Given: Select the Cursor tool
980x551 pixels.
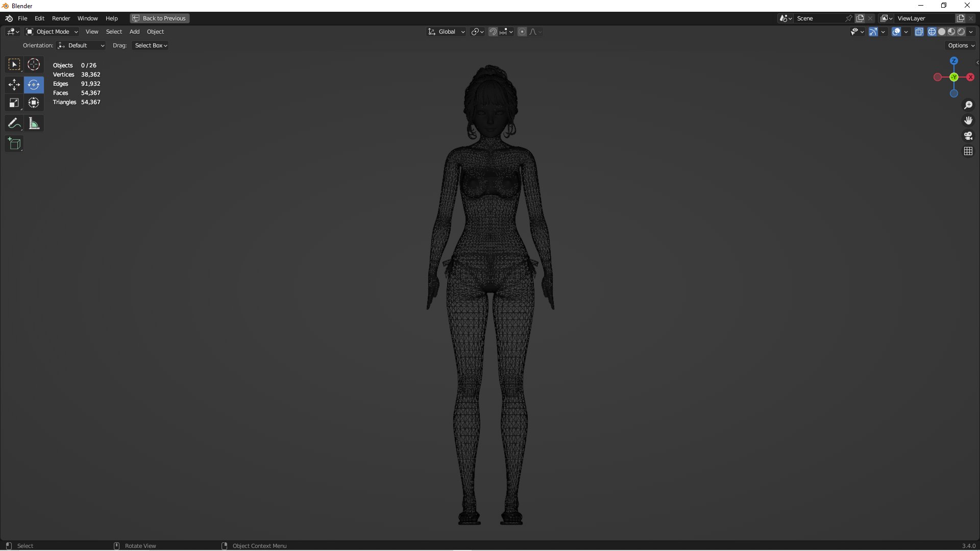Looking at the screenshot, I should pyautogui.click(x=34, y=65).
